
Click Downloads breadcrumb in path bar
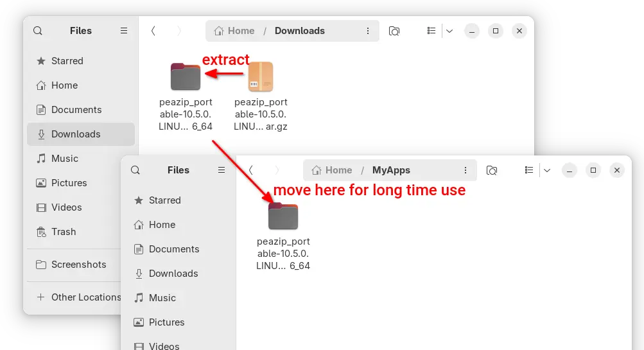point(299,31)
